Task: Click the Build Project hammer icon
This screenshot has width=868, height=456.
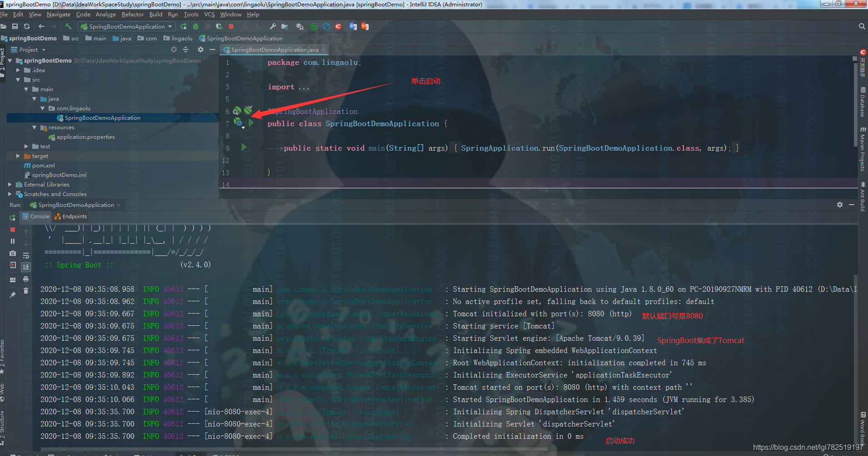Action: click(68, 26)
